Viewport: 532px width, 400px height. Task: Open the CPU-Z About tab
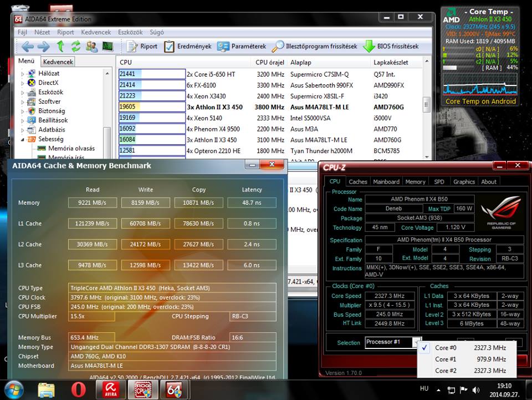click(x=489, y=181)
